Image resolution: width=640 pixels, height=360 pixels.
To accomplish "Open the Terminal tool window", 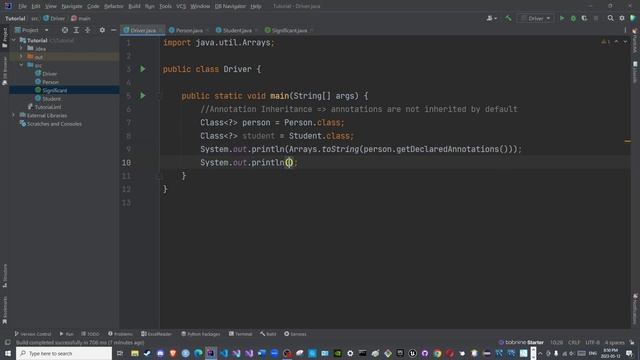I will tap(240, 334).
